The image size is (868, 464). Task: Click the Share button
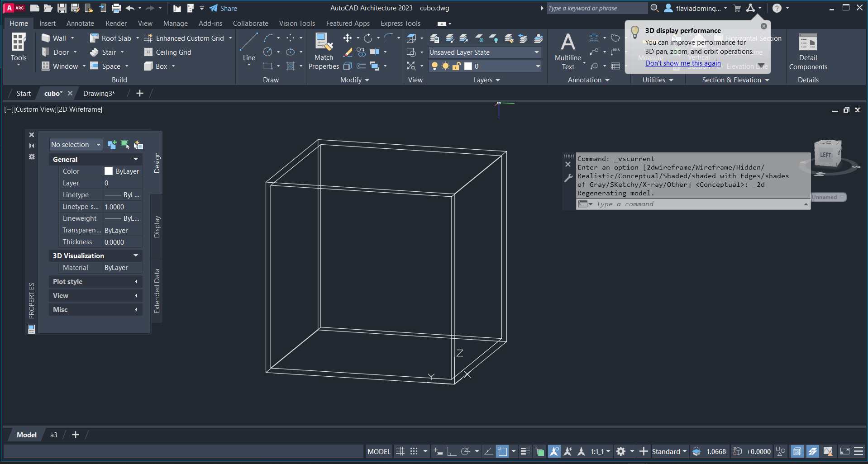tap(223, 8)
